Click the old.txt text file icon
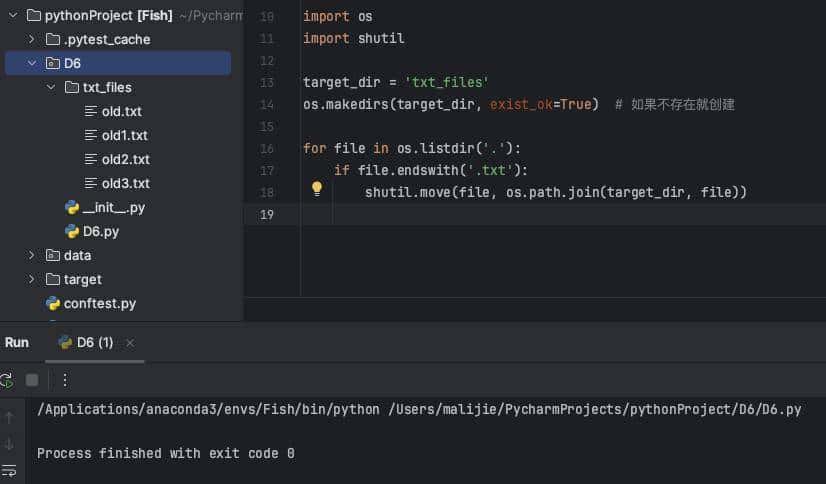This screenshot has width=826, height=484. click(91, 111)
